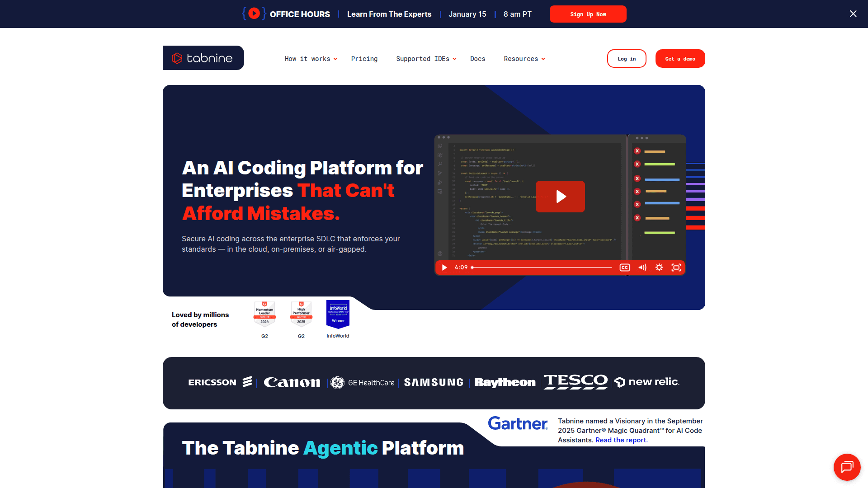The image size is (868, 488).
Task: Open the Gartner report via Read the report link
Action: (x=621, y=440)
